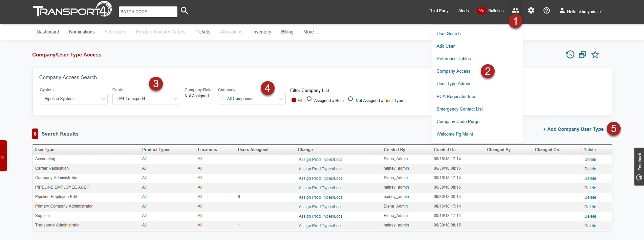Image resolution: width=644 pixels, height=240 pixels.
Task: Click Add Company User Type link
Action: pyautogui.click(x=573, y=129)
